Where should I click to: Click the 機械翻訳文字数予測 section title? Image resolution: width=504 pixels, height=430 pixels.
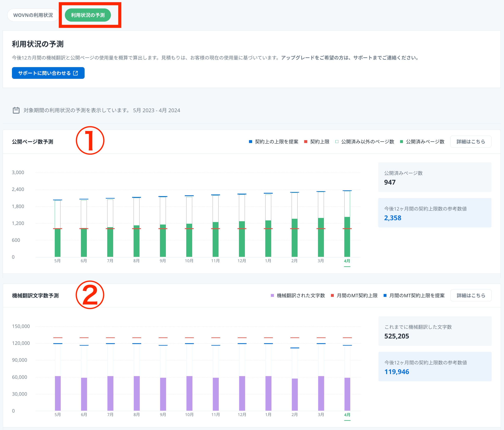coord(36,295)
